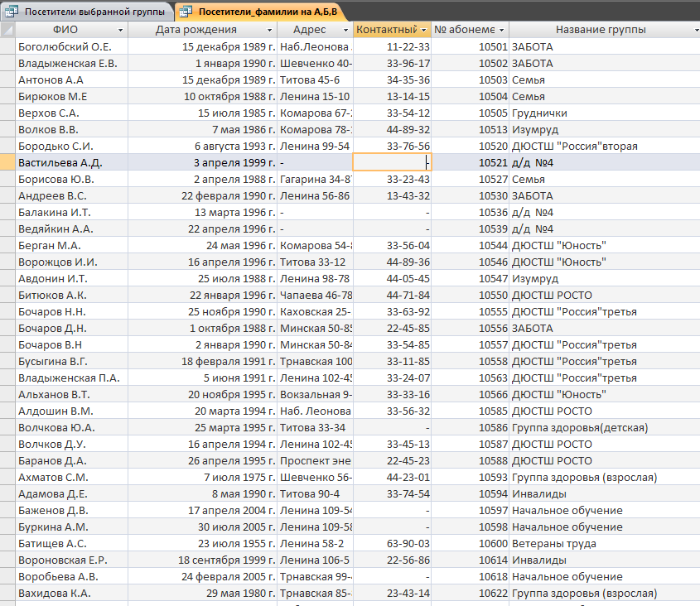Select the № абонемента column header
This screenshot has width=700, height=606.
tap(470, 30)
